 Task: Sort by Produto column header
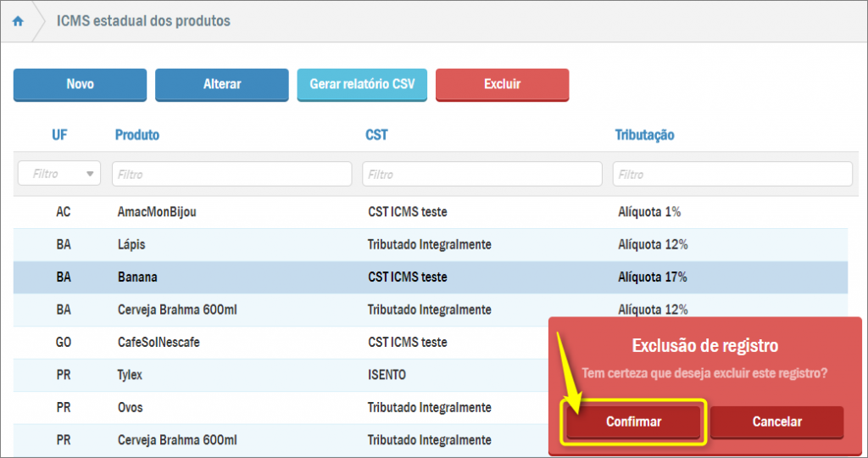[137, 135]
